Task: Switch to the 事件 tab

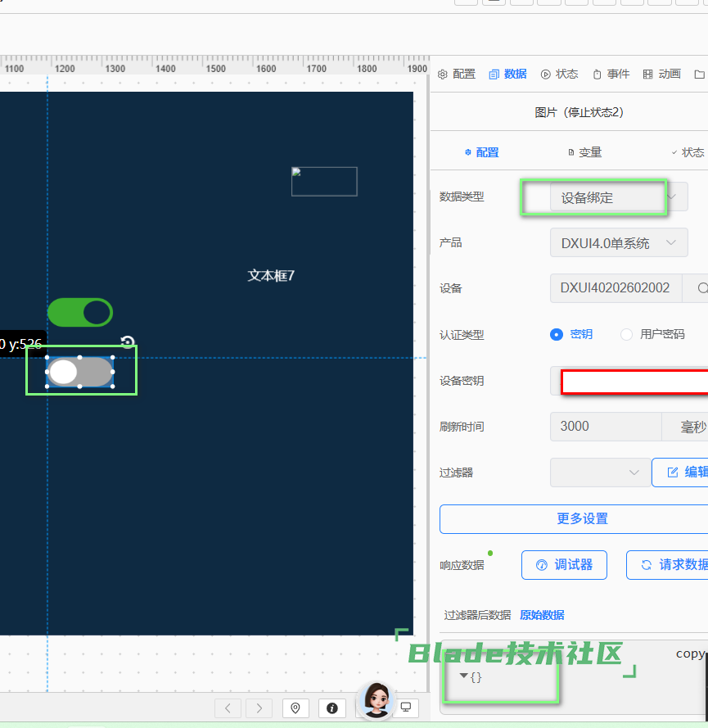Action: coord(611,74)
